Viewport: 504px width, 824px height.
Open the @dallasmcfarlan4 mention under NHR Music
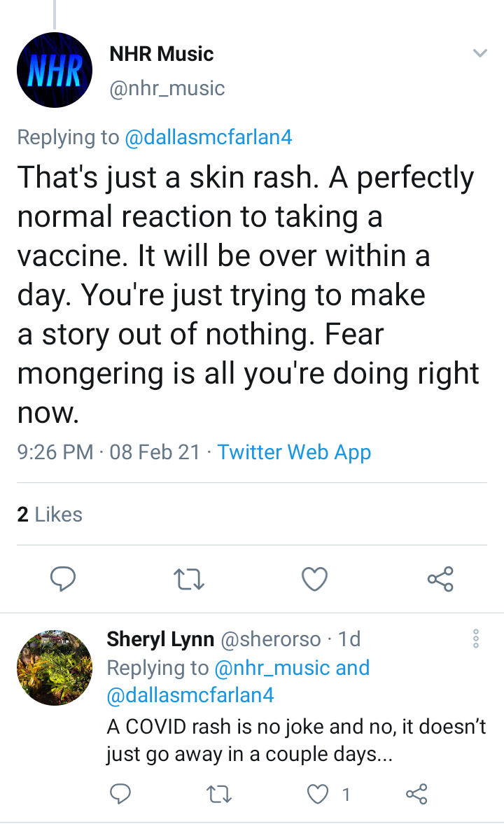tap(208, 137)
